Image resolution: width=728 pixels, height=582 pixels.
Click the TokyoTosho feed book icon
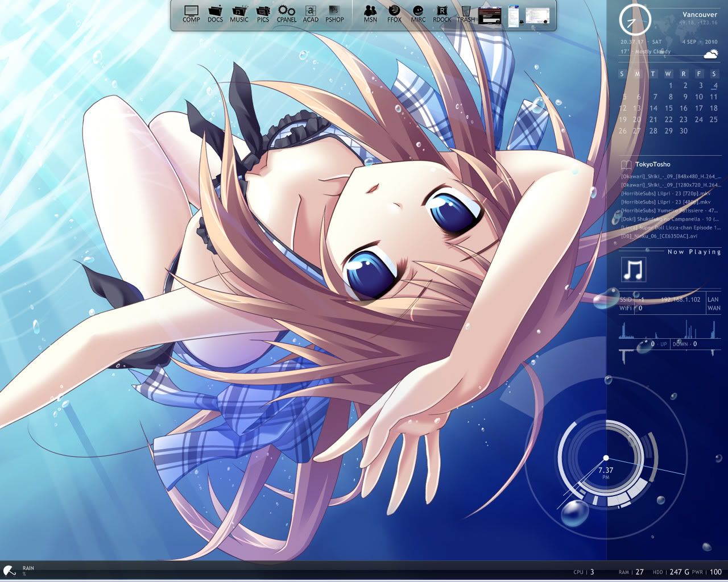point(626,165)
